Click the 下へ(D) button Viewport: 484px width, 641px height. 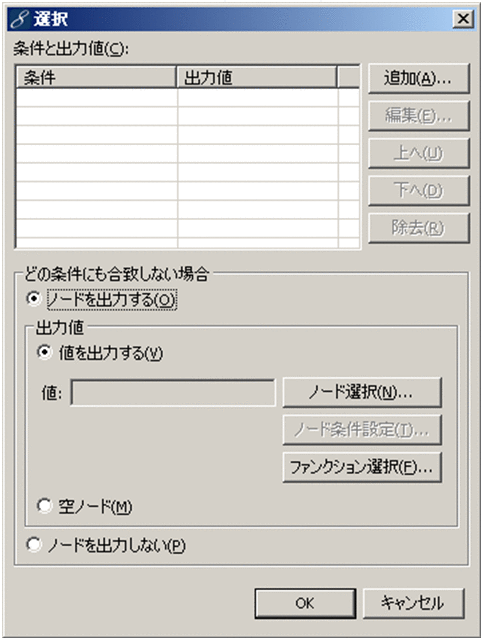coord(419,191)
